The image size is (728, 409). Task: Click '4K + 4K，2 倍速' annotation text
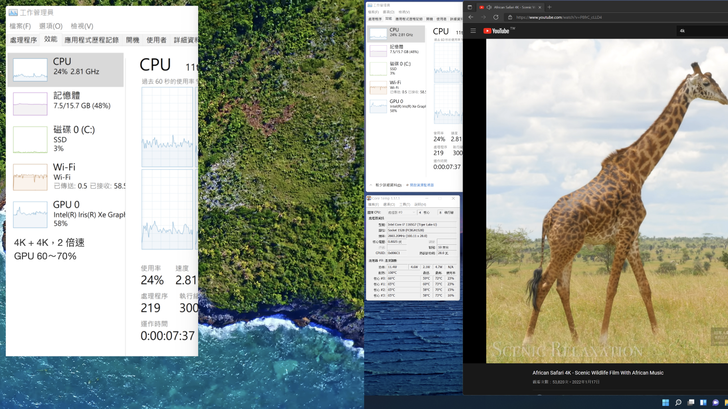[x=49, y=242]
